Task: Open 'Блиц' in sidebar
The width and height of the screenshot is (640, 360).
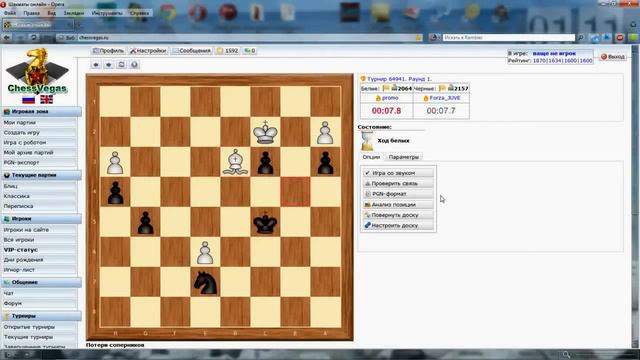Action: 10,186
